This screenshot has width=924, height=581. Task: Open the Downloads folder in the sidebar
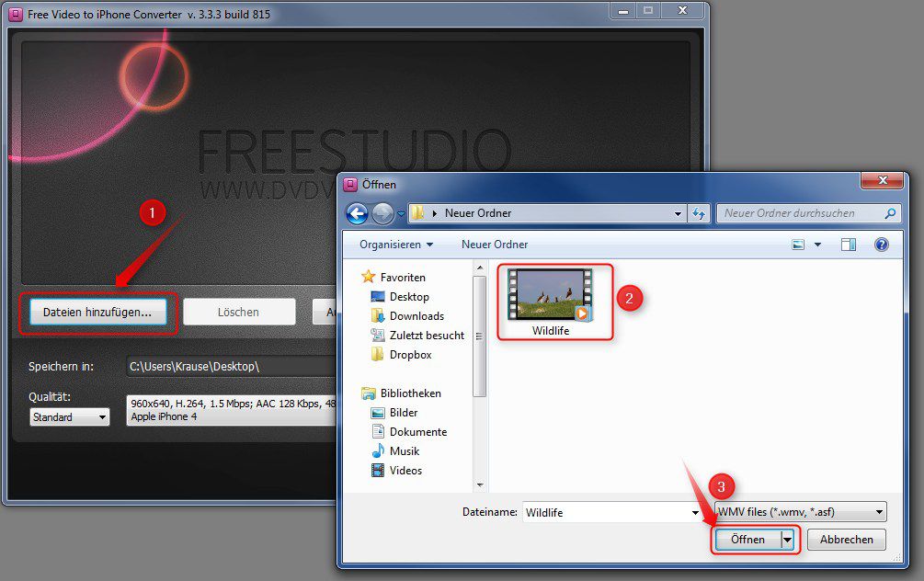[414, 315]
